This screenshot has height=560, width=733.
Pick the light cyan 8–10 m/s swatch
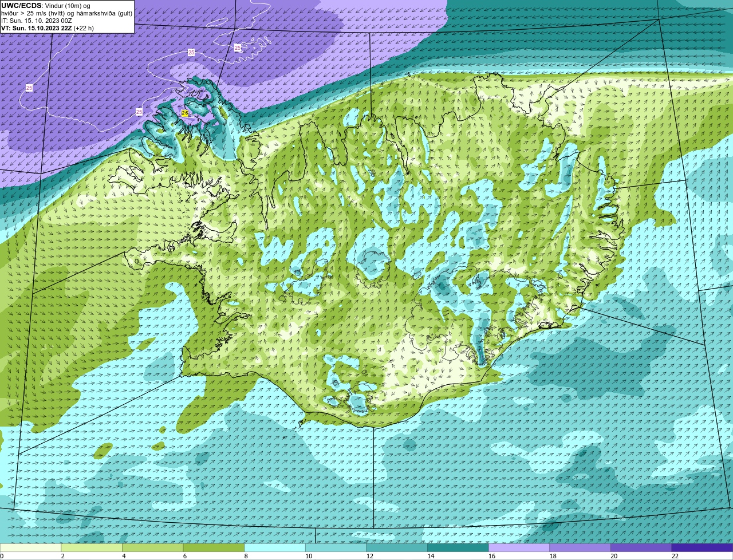(x=275, y=547)
